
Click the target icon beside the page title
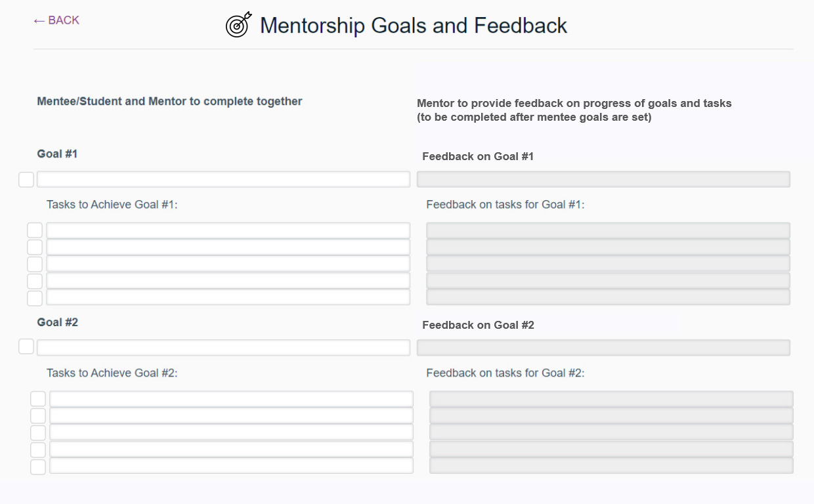tap(238, 25)
